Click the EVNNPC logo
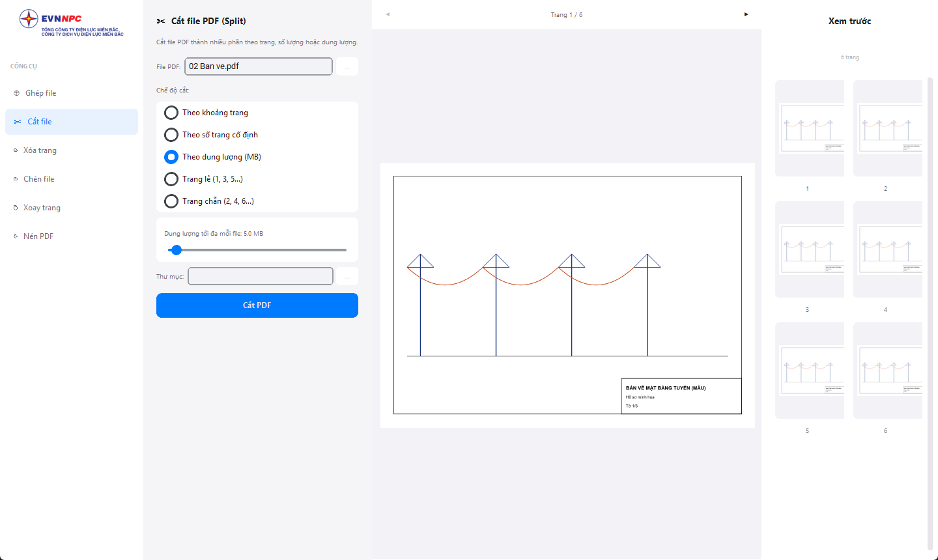The height and width of the screenshot is (560, 938). point(72,23)
